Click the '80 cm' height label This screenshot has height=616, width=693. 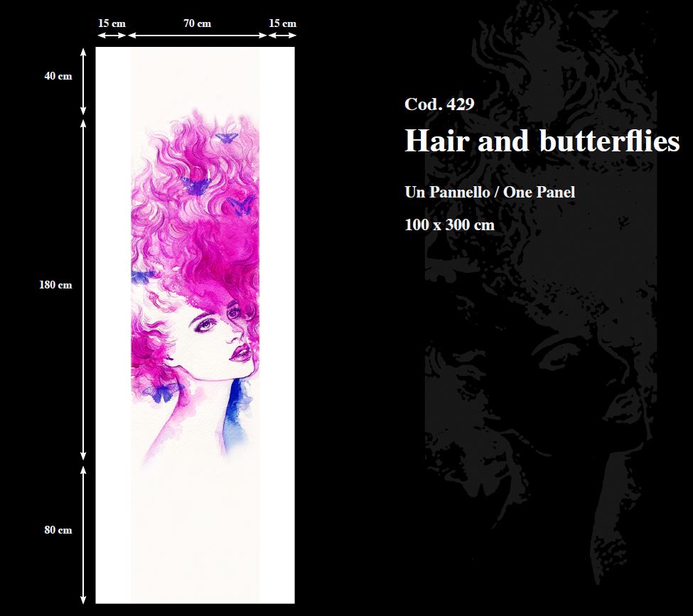coord(58,530)
